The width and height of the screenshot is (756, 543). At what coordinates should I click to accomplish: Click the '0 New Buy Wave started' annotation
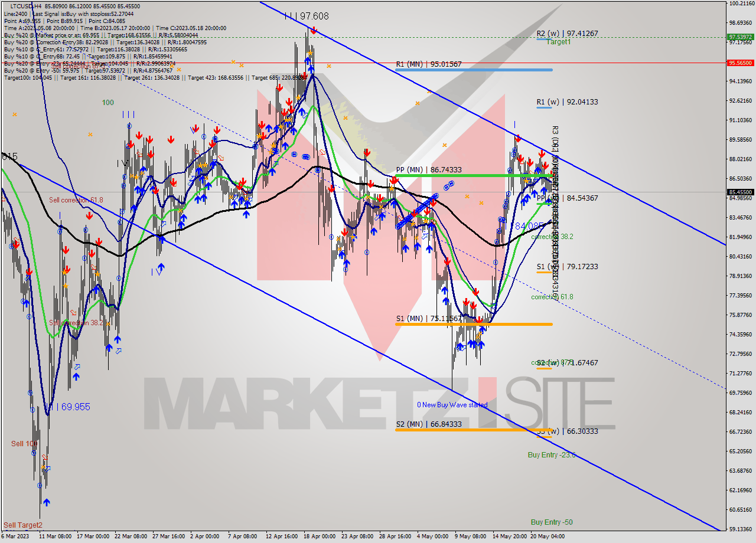coord(452,405)
